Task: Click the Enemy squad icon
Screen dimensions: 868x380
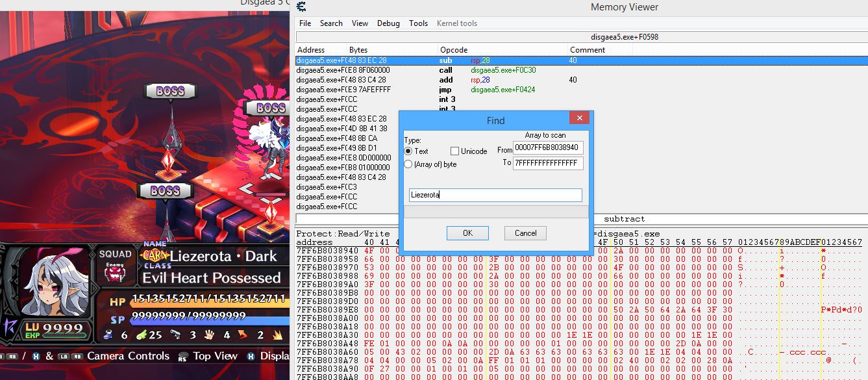Action: (115, 272)
